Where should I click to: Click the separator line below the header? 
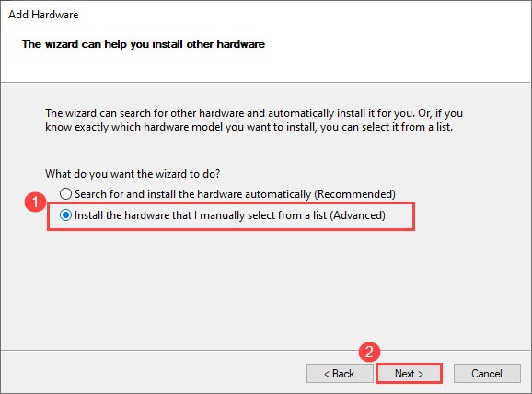click(x=265, y=82)
